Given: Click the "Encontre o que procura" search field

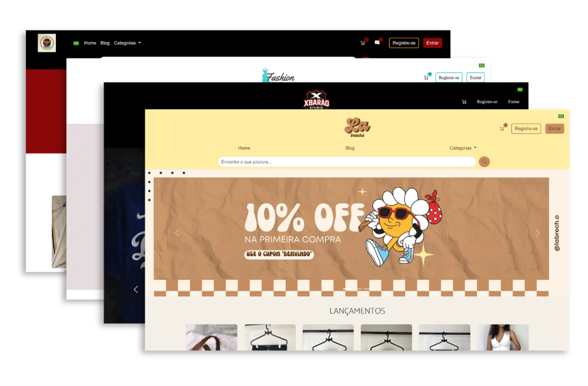Looking at the screenshot, I should pos(346,162).
